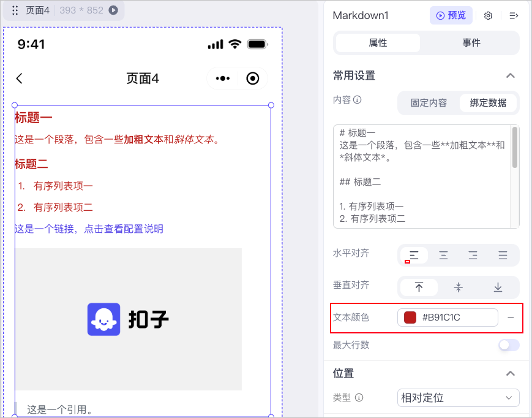Open the gear settings icon for Markdown1

[x=488, y=15]
